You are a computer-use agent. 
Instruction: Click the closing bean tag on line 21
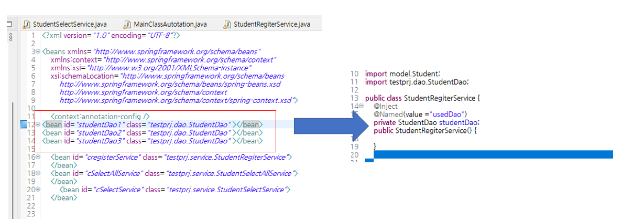tap(64, 197)
